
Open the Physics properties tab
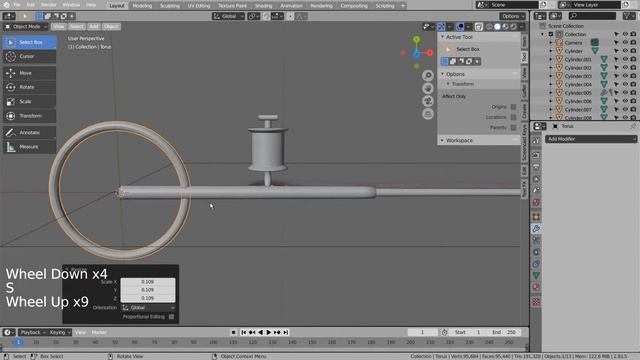click(x=536, y=252)
